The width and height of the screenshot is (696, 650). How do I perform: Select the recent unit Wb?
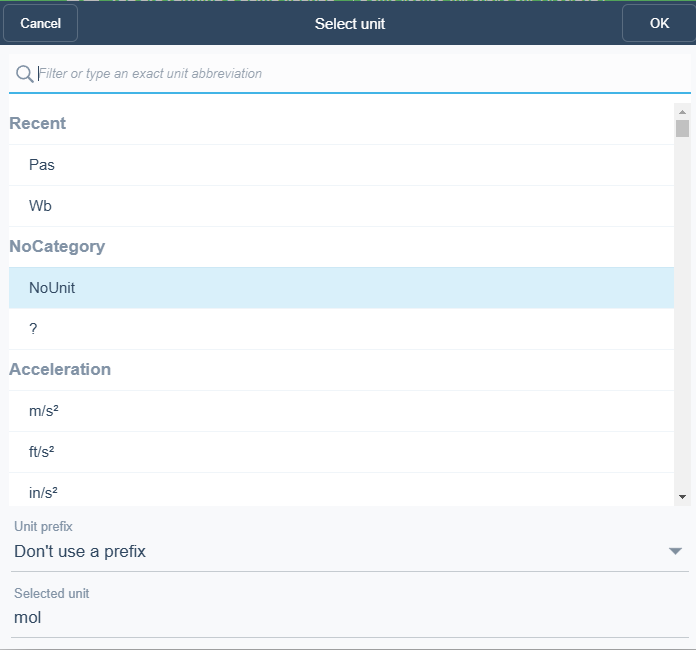pyautogui.click(x=341, y=206)
